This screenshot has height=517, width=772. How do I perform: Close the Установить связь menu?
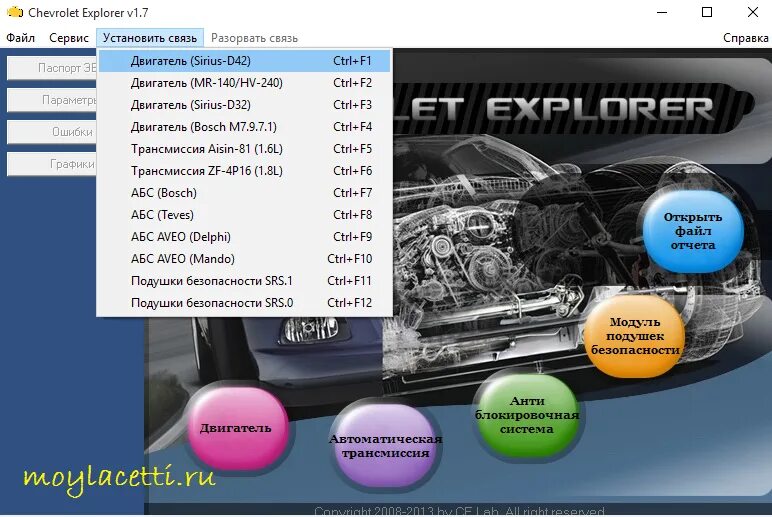point(150,38)
